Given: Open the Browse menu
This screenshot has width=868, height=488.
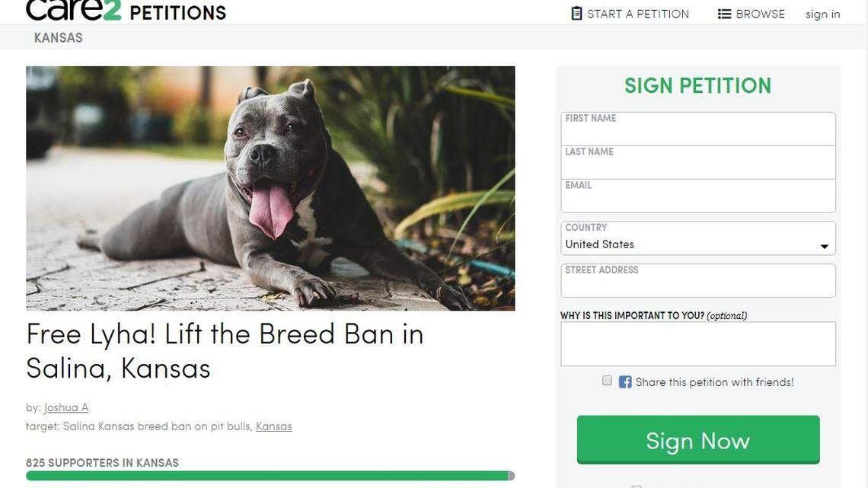Looking at the screenshot, I should (x=758, y=13).
